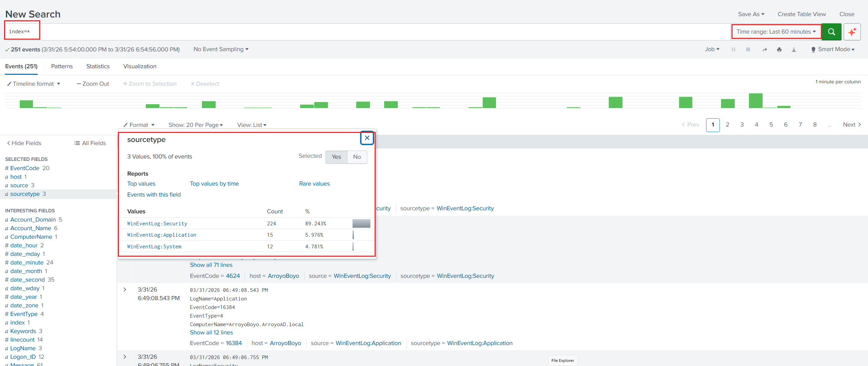
Task: Set sourcetype Selected to Yes
Action: point(336,157)
